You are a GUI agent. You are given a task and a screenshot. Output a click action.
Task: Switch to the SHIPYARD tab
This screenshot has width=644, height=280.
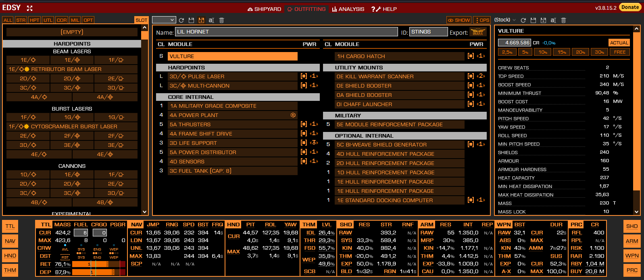click(x=264, y=9)
